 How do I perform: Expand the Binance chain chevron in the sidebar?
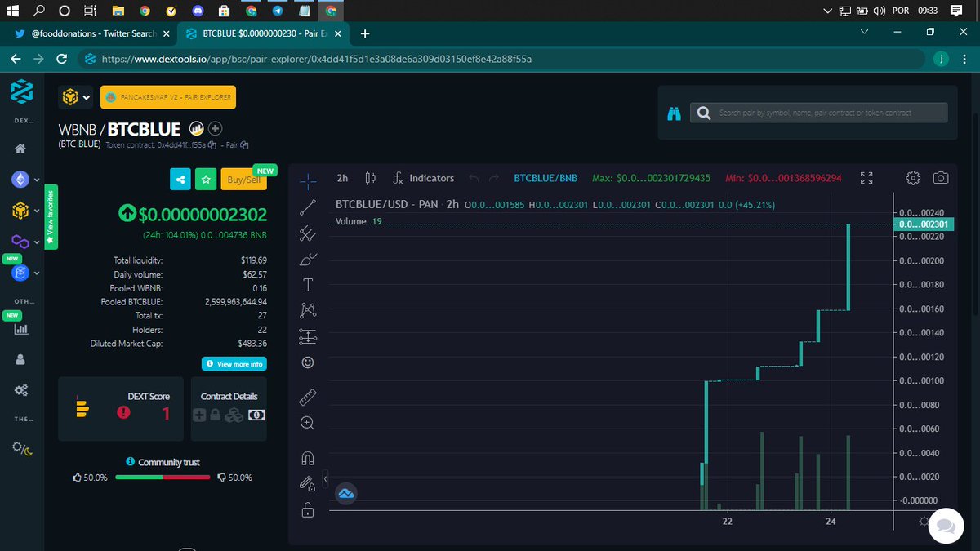pyautogui.click(x=37, y=211)
